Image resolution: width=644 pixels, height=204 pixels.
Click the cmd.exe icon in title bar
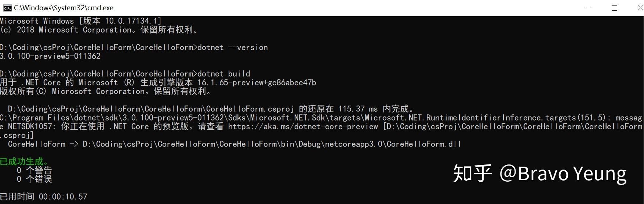[7, 8]
